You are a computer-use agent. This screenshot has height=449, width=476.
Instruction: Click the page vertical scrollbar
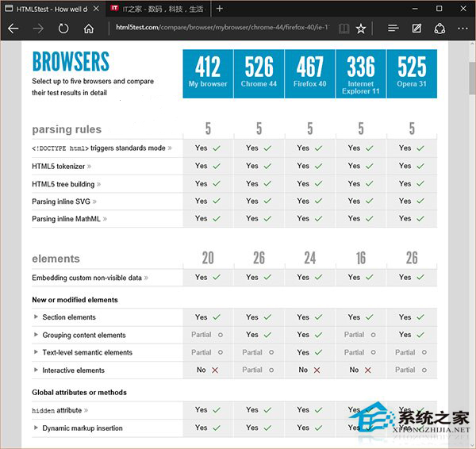[472, 79]
